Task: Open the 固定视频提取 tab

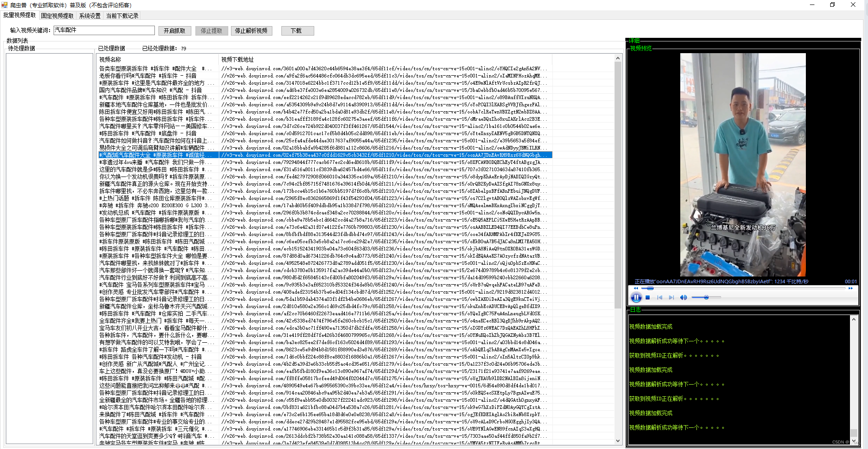Action: point(57,16)
